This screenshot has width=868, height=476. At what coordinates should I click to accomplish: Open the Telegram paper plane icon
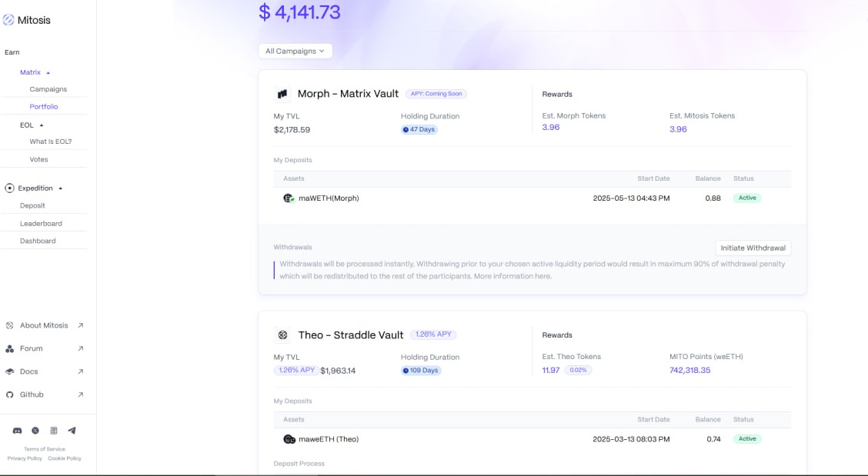pos(72,431)
